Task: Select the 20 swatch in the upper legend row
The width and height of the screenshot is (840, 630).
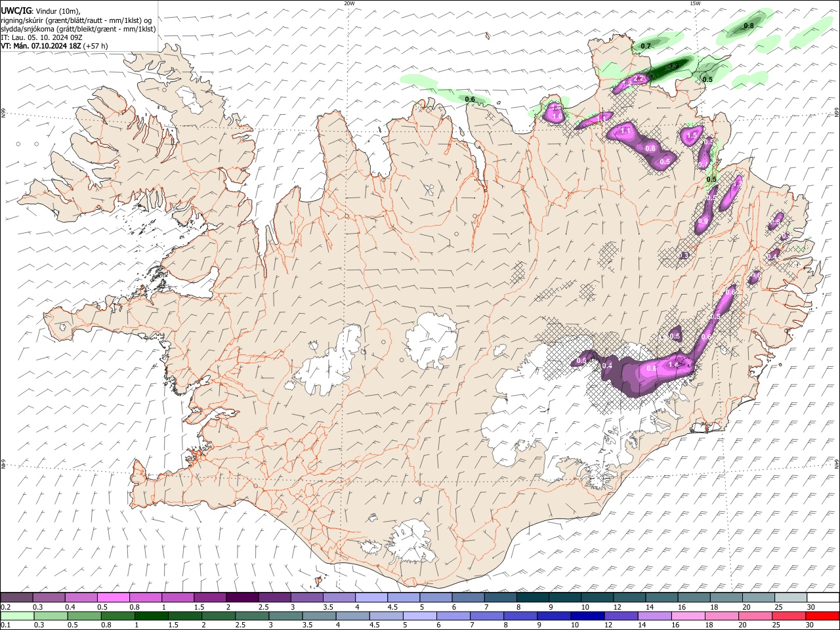Action: pyautogui.click(x=758, y=597)
